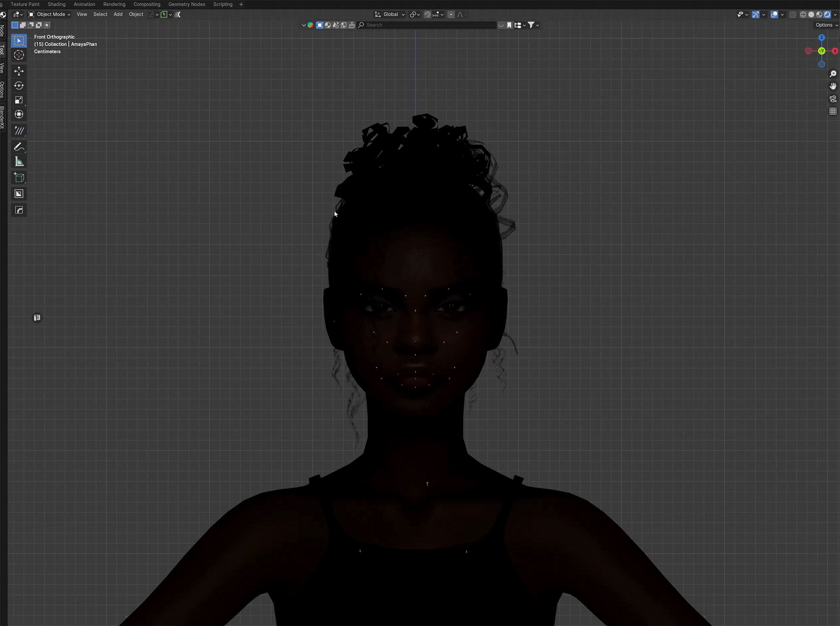Toggle show gizmos button
Screen dimensions: 840x626
[756, 14]
